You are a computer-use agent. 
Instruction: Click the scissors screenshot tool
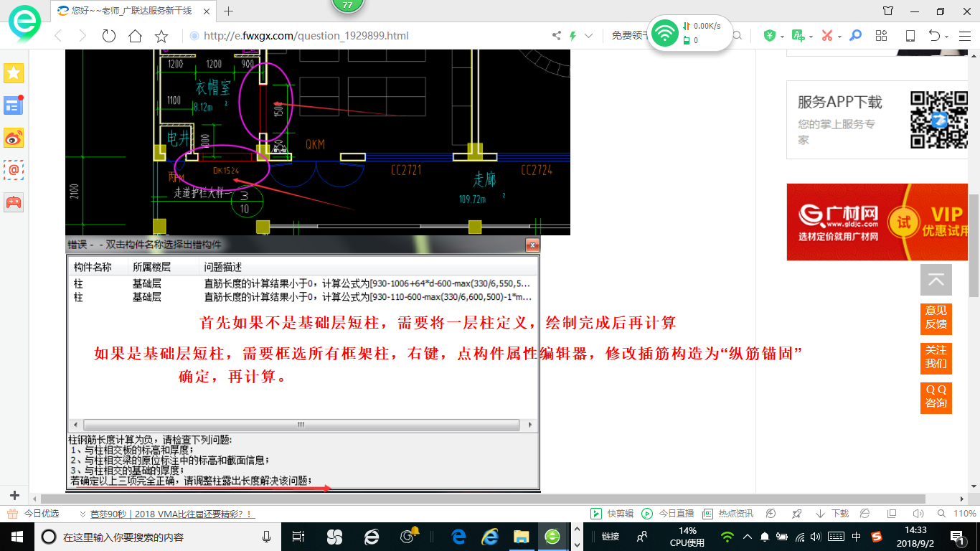(x=826, y=36)
